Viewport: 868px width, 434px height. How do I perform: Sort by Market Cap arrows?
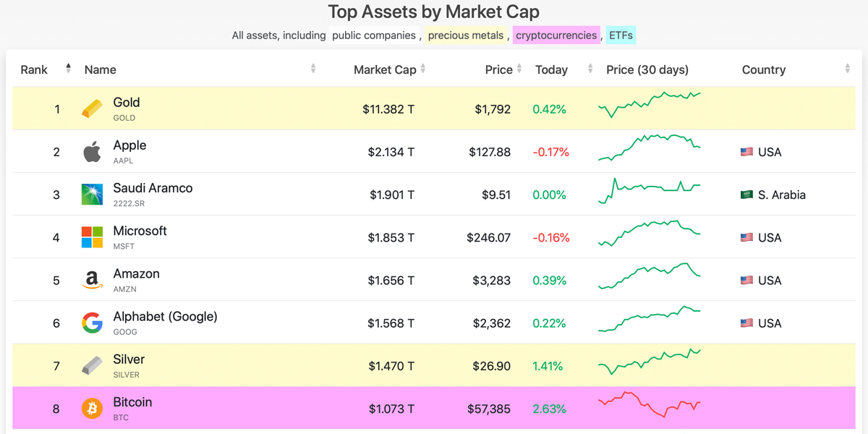(x=423, y=69)
